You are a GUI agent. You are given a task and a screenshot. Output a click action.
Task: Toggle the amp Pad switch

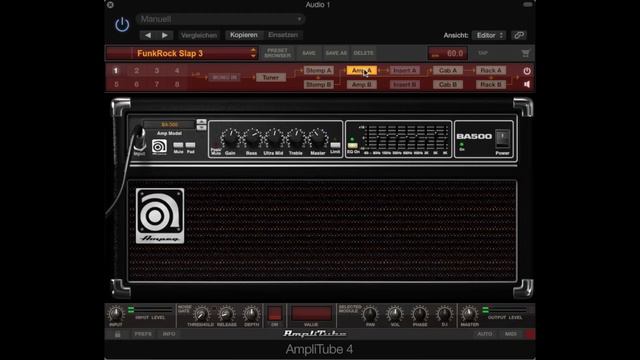[x=191, y=145]
